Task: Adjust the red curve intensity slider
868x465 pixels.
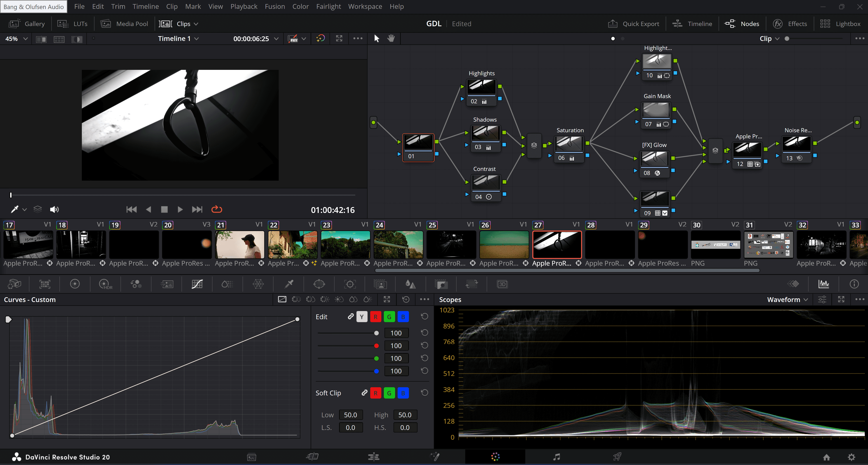Action: click(376, 346)
